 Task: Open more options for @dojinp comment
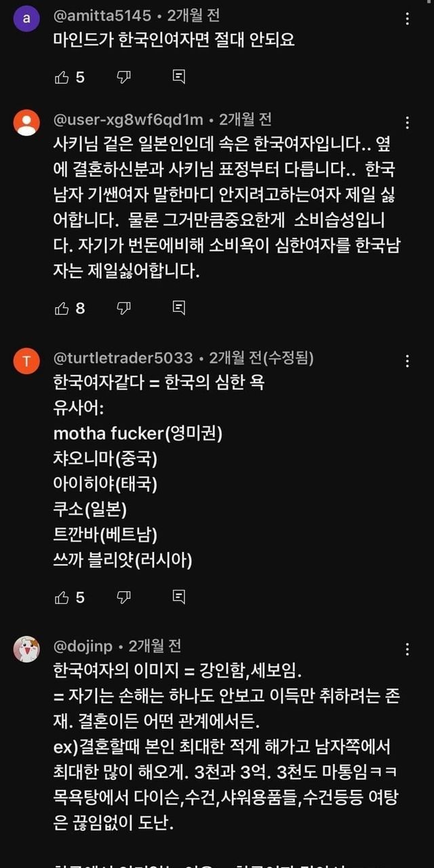407,649
